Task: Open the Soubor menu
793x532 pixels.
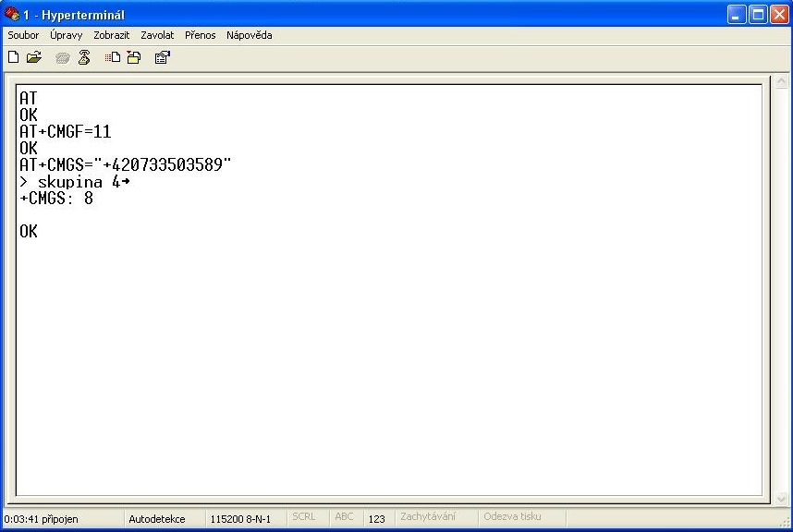Action: pos(23,35)
